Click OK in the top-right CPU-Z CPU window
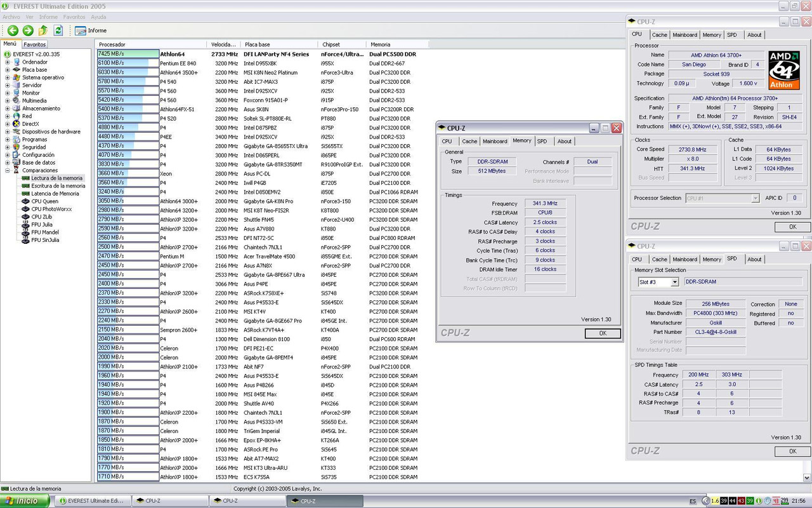The image size is (812, 508). [x=792, y=227]
